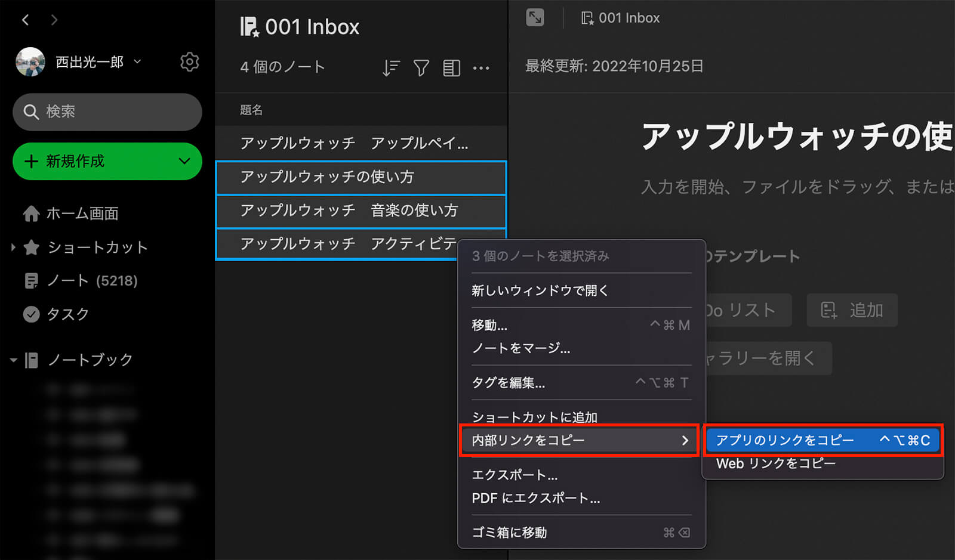
Task: Open settings with the gear icon
Action: pyautogui.click(x=189, y=61)
